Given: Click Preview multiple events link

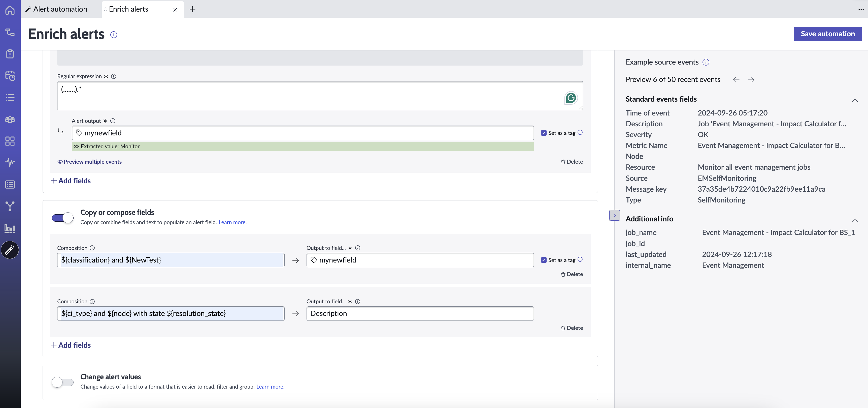Looking at the screenshot, I should click(90, 162).
